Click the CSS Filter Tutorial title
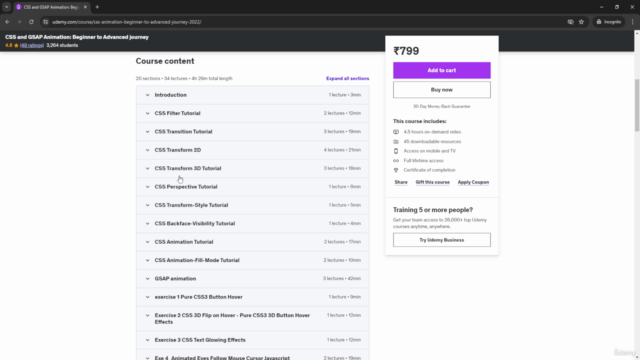 tap(178, 113)
